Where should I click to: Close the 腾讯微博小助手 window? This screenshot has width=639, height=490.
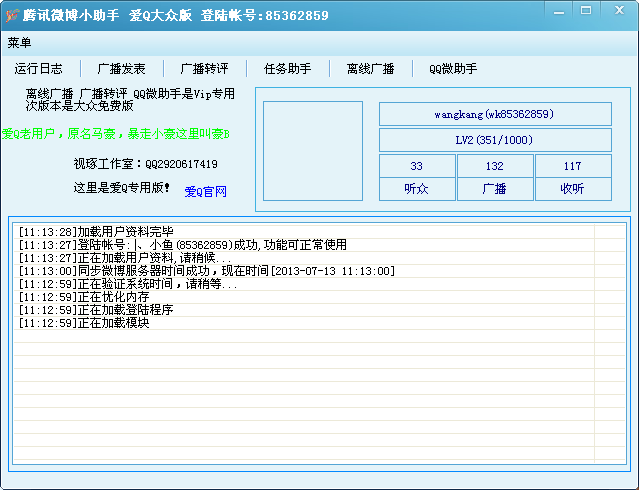click(619, 11)
